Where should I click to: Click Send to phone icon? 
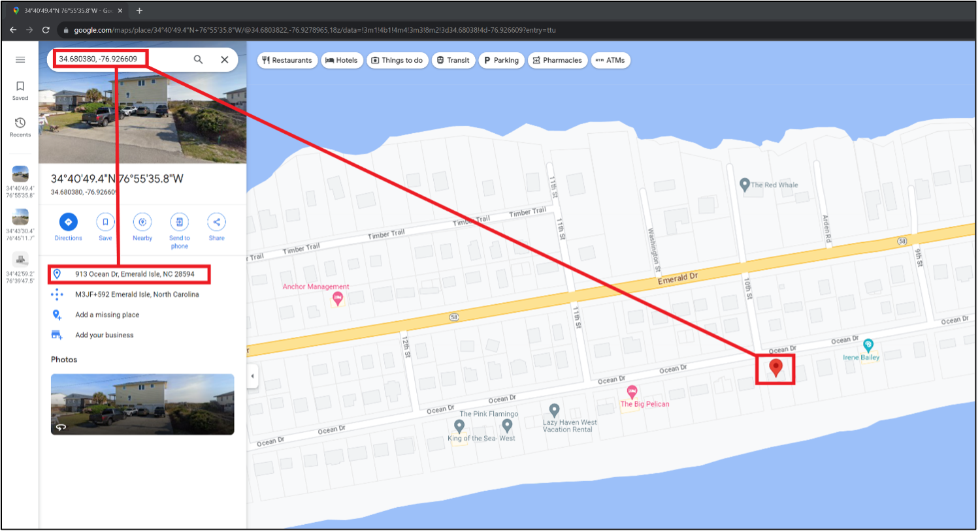pyautogui.click(x=179, y=222)
